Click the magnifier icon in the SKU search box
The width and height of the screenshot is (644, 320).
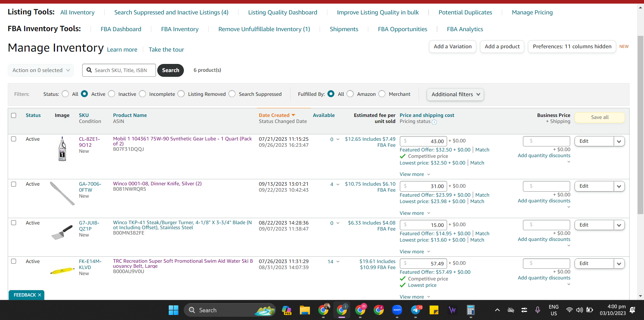pyautogui.click(x=89, y=70)
